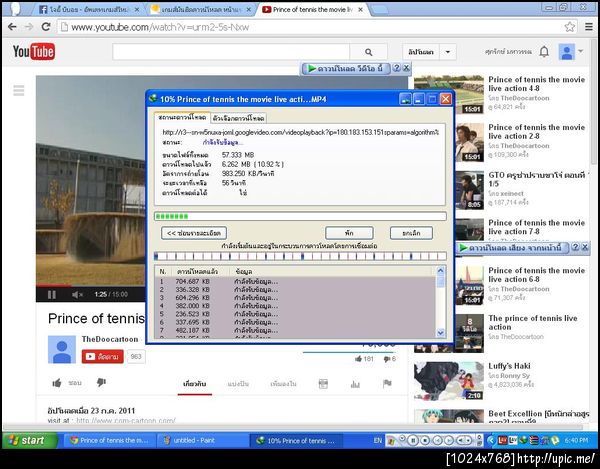Viewport: 600px width, 469px height.
Task: Reload the page in Chrome
Action: click(x=46, y=27)
